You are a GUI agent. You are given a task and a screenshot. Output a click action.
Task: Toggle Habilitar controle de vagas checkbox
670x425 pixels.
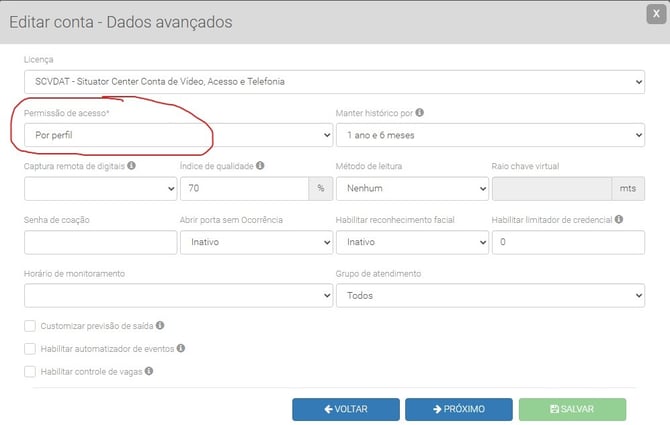pyautogui.click(x=29, y=371)
